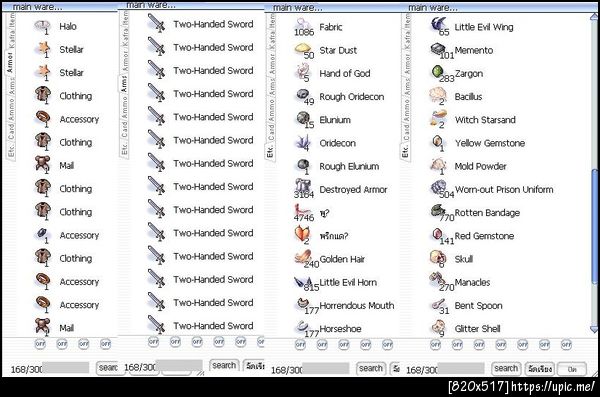Click the Little Evil Wing icon
The image size is (600, 397).
tap(439, 25)
